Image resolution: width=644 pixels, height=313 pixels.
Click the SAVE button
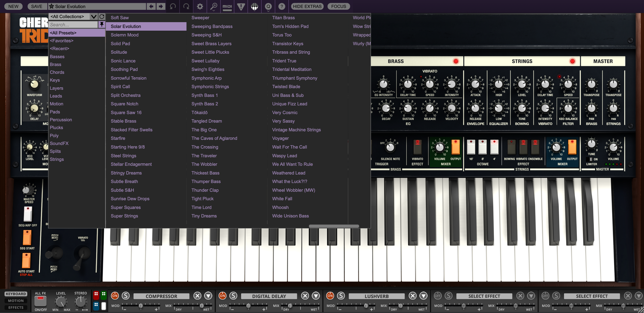pyautogui.click(x=36, y=6)
